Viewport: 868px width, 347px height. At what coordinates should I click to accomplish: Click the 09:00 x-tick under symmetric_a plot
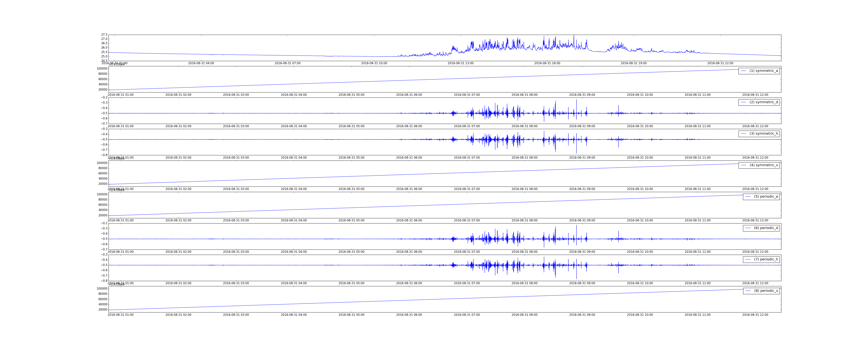582,95
